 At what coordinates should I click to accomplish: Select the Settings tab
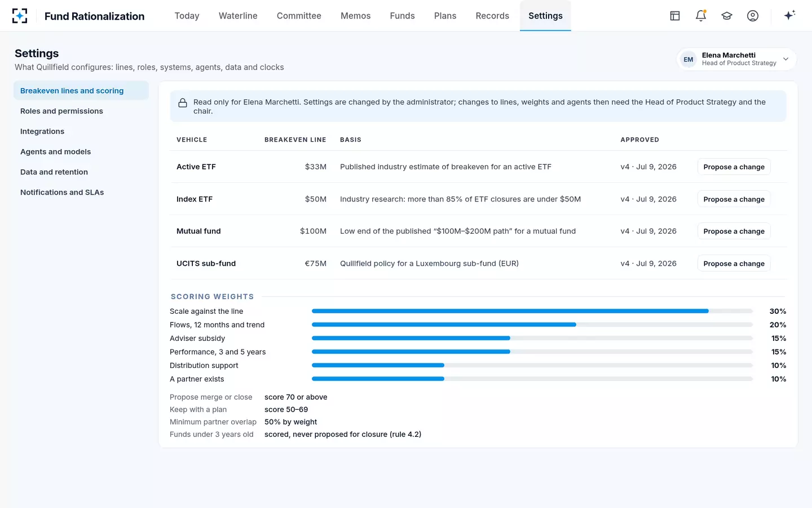(545, 16)
